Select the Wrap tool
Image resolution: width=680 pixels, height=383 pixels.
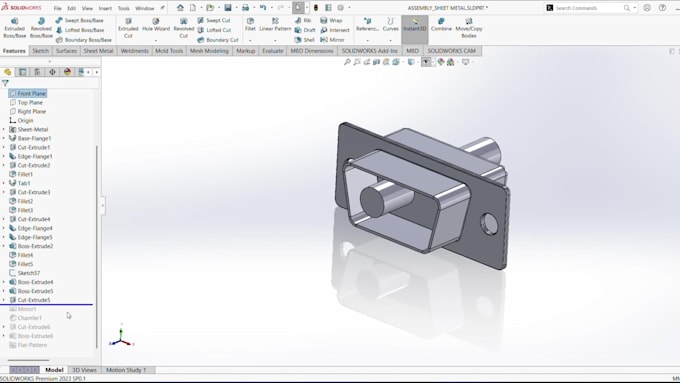click(x=331, y=20)
